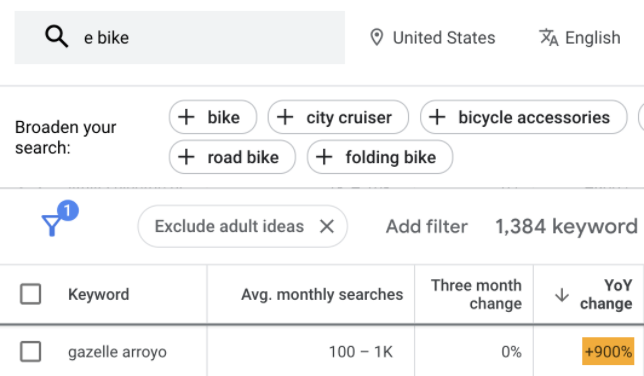This screenshot has width=644, height=376.
Task: Click the language translate icon
Action: click(548, 37)
